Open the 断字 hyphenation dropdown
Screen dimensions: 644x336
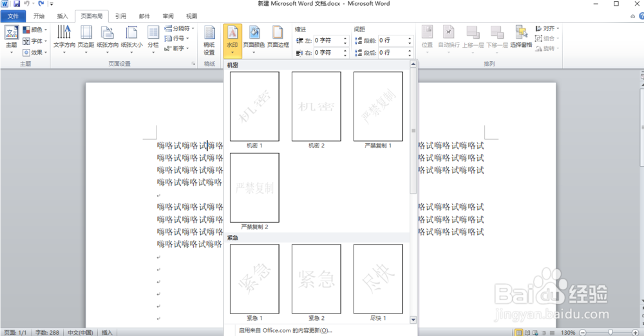click(x=176, y=48)
